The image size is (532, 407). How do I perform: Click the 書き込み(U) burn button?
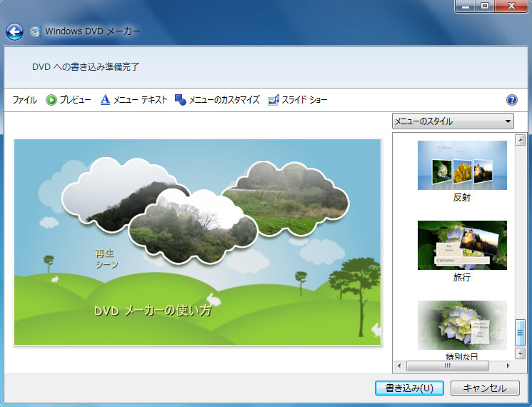(x=409, y=388)
